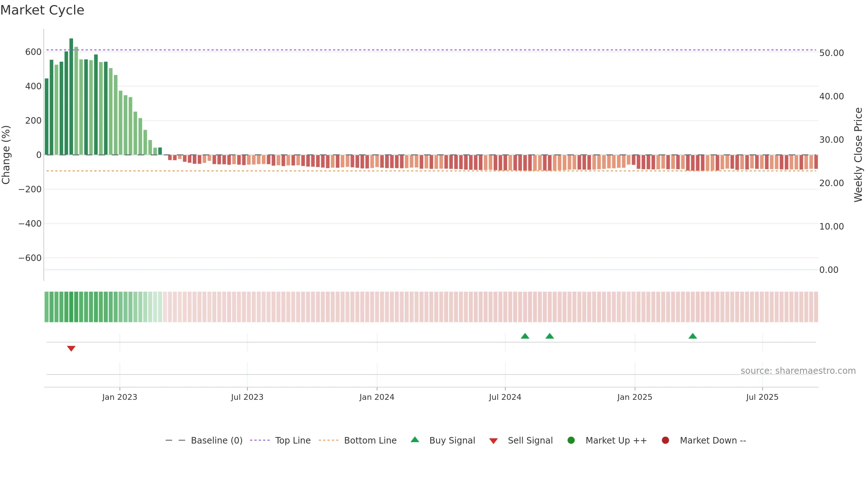The height and width of the screenshot is (488, 868).
Task: Click the 200 left axis tick label
Action: tap(33, 120)
